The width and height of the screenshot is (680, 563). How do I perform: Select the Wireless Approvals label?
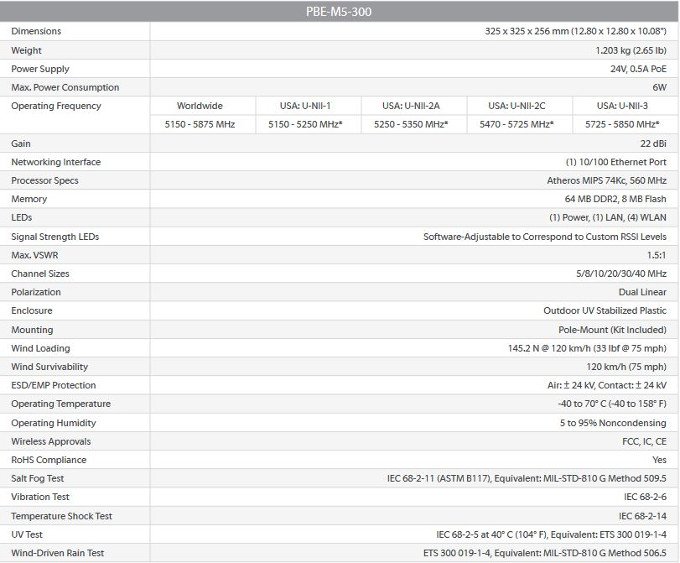pos(51,442)
